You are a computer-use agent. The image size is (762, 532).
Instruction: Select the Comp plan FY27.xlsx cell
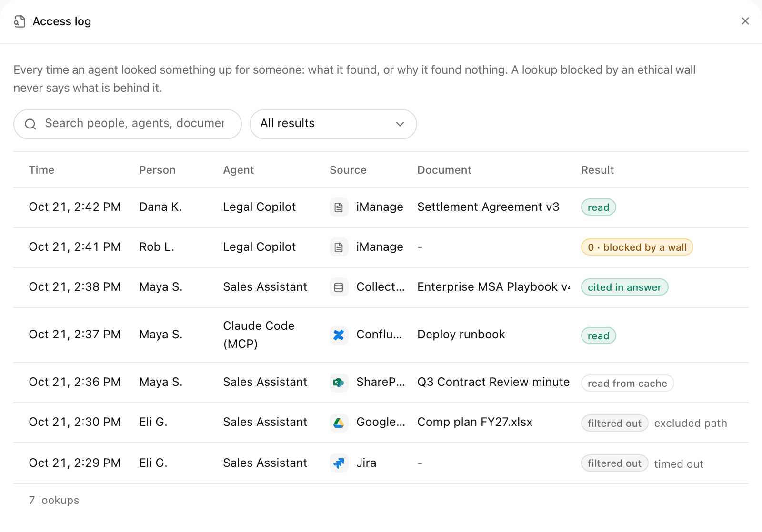(x=475, y=422)
